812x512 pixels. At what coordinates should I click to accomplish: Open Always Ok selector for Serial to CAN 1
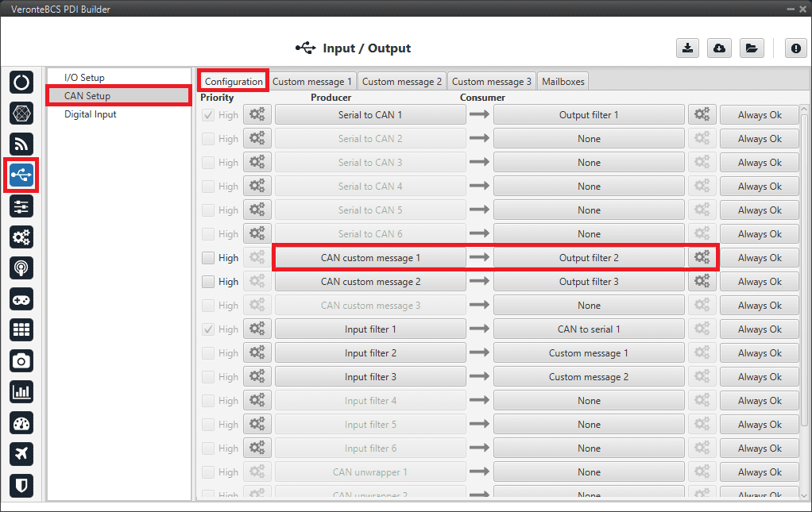760,115
